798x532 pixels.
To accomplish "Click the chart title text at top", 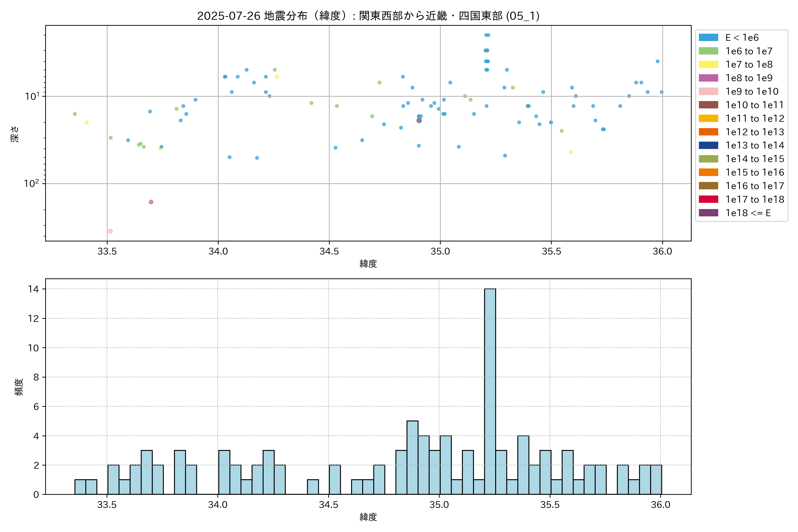I will pyautogui.click(x=368, y=16).
